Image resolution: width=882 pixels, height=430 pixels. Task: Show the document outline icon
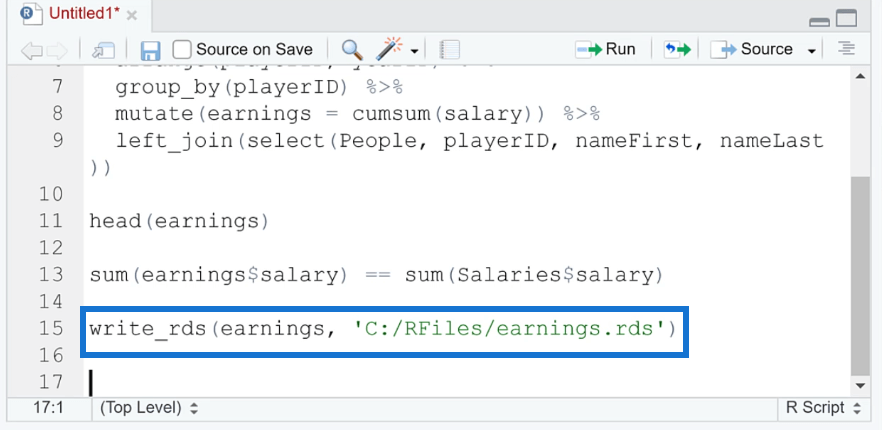tap(846, 48)
